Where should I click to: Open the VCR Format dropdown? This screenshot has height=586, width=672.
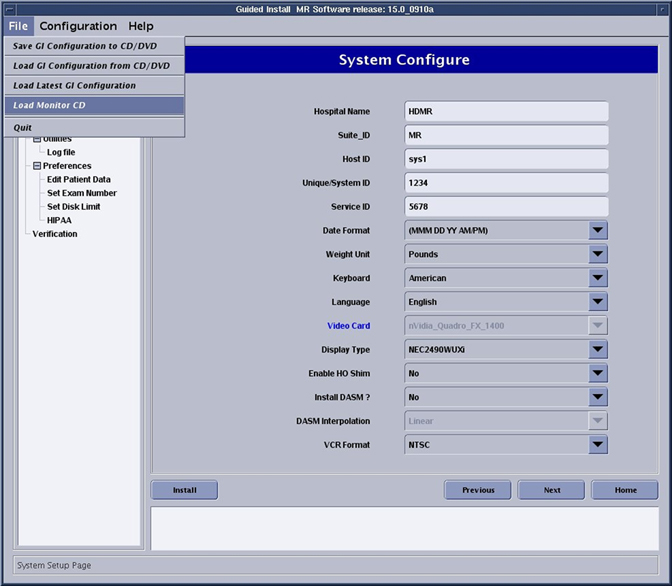[597, 445]
